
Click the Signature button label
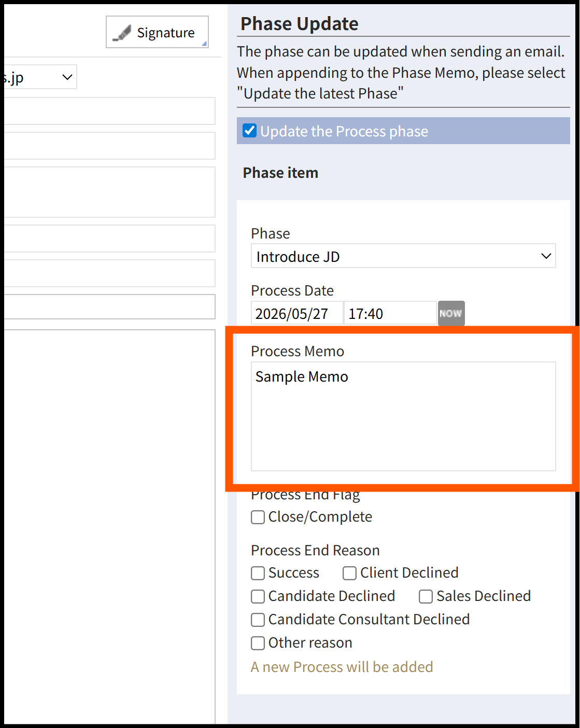(166, 33)
